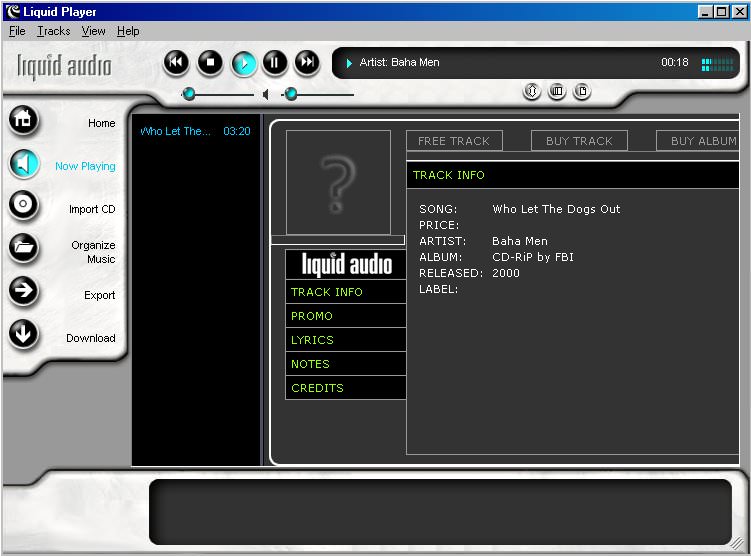The height and width of the screenshot is (556, 751).
Task: Click the columns layout round button
Action: [x=557, y=91]
